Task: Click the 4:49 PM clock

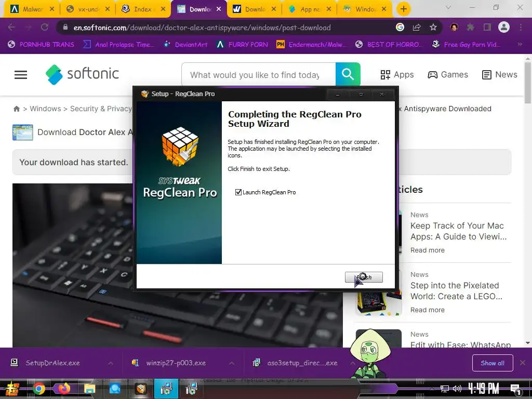Action: [484, 388]
